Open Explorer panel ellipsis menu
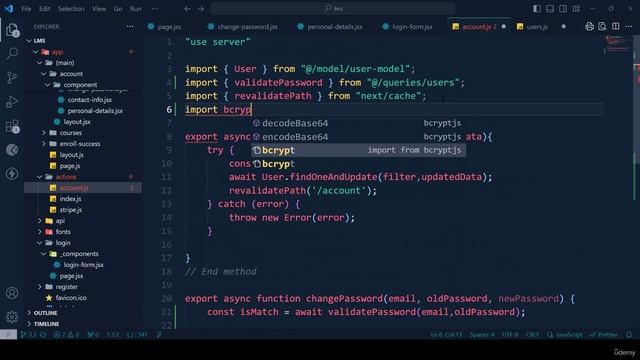 point(130,27)
